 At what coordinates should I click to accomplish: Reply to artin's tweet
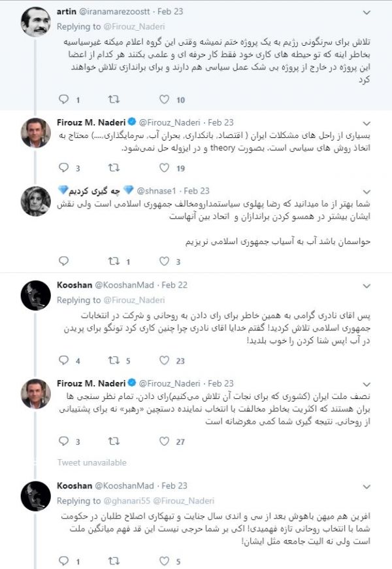pyautogui.click(x=63, y=100)
